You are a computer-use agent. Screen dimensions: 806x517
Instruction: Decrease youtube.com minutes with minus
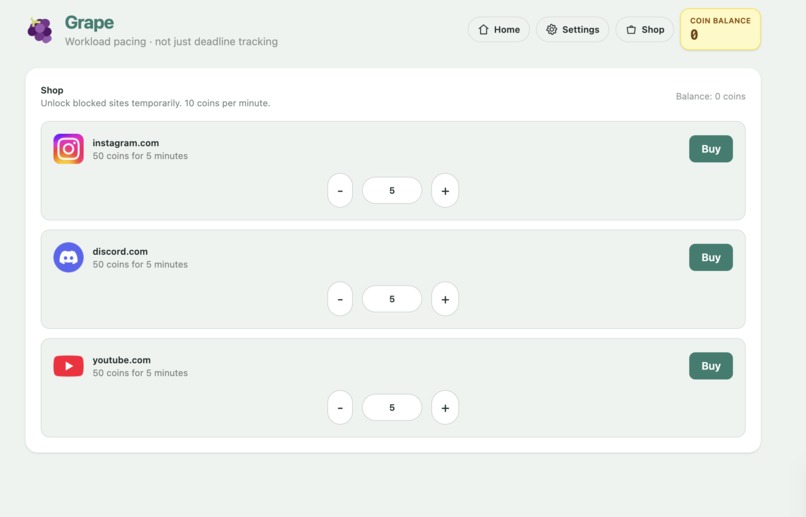(x=340, y=408)
